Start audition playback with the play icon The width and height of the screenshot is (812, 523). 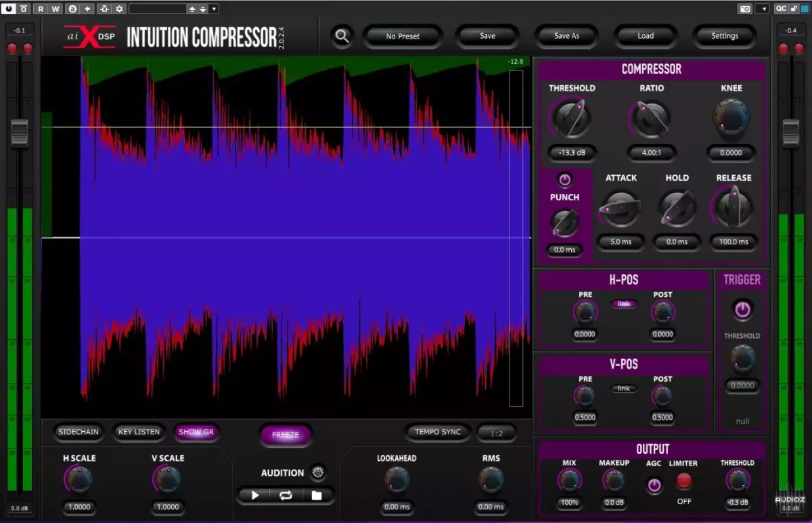(x=255, y=495)
